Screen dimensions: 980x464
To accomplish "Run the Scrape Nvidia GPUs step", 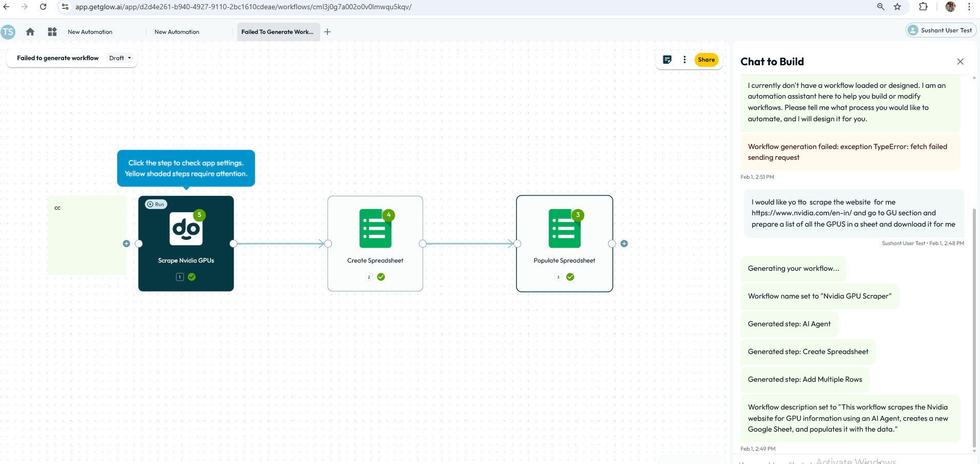I will pyautogui.click(x=156, y=204).
